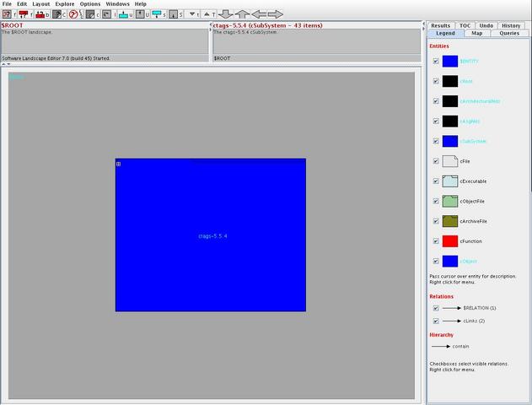Viewport: 532px width, 405px height.
Task: Click the grey query toolbar icon labeled f
Action: coord(7,14)
